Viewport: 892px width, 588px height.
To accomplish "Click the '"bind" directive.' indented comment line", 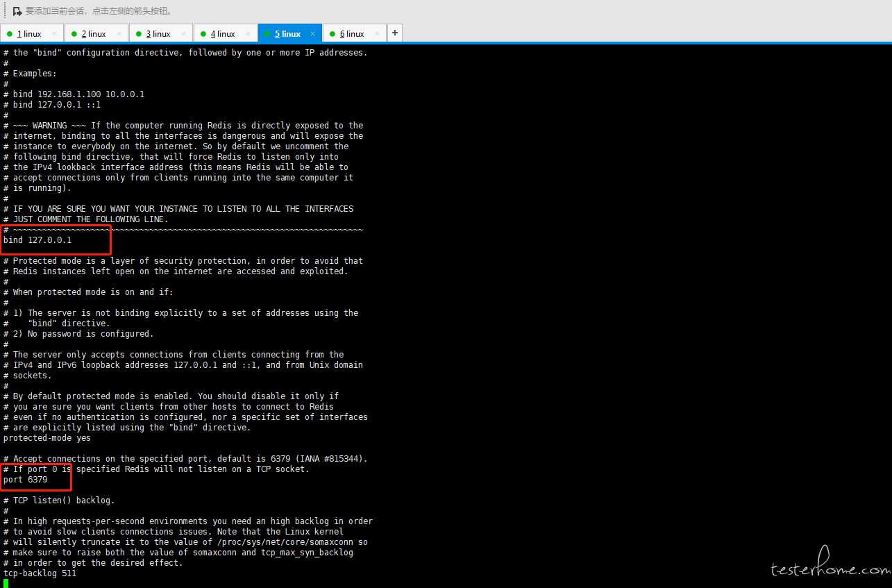I will point(57,324).
